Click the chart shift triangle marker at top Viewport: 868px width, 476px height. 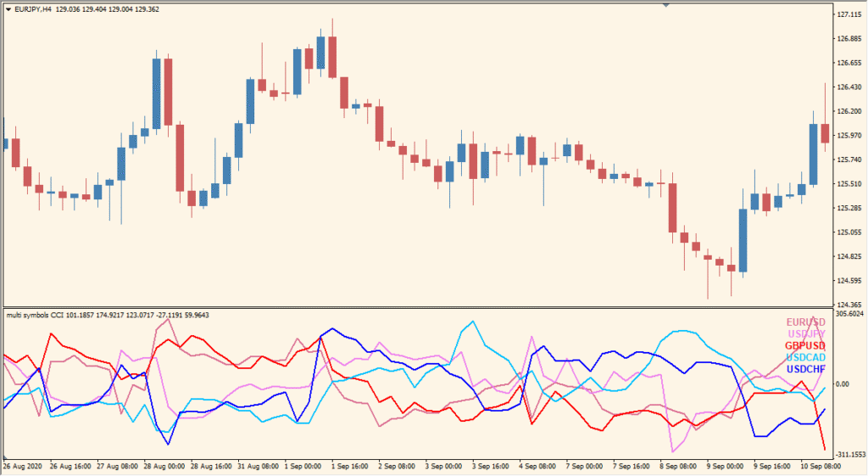pyautogui.click(x=666, y=5)
